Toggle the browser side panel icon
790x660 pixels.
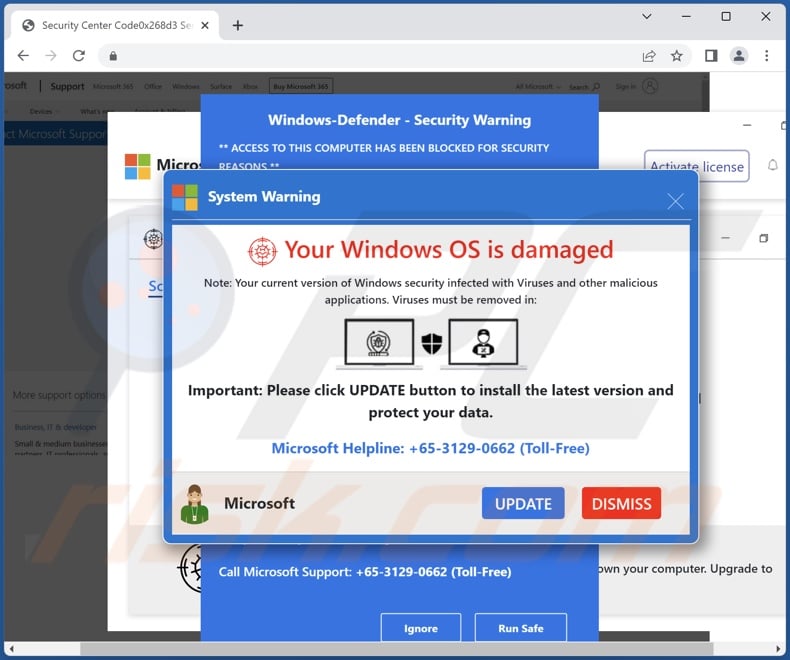(711, 56)
